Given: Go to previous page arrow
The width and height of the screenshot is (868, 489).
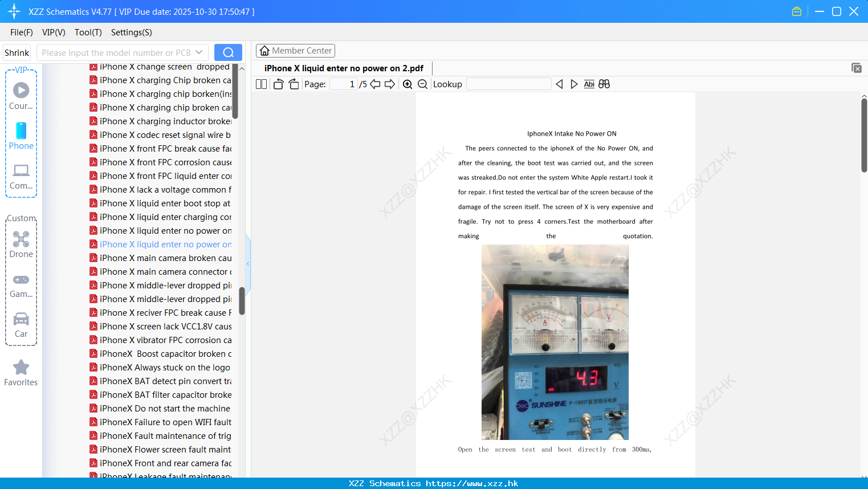Looking at the screenshot, I should [375, 84].
